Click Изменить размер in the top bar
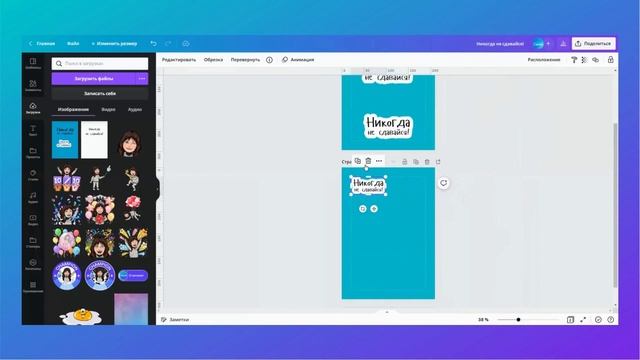The image size is (640, 360). [x=114, y=43]
